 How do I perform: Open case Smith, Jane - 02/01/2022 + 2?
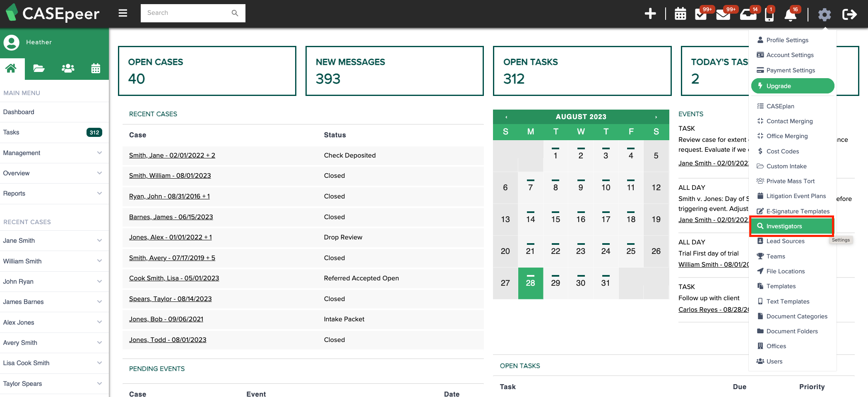click(x=172, y=155)
